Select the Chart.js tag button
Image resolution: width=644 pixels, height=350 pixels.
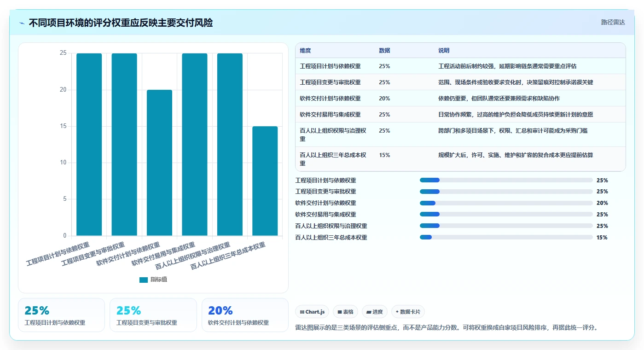point(312,312)
